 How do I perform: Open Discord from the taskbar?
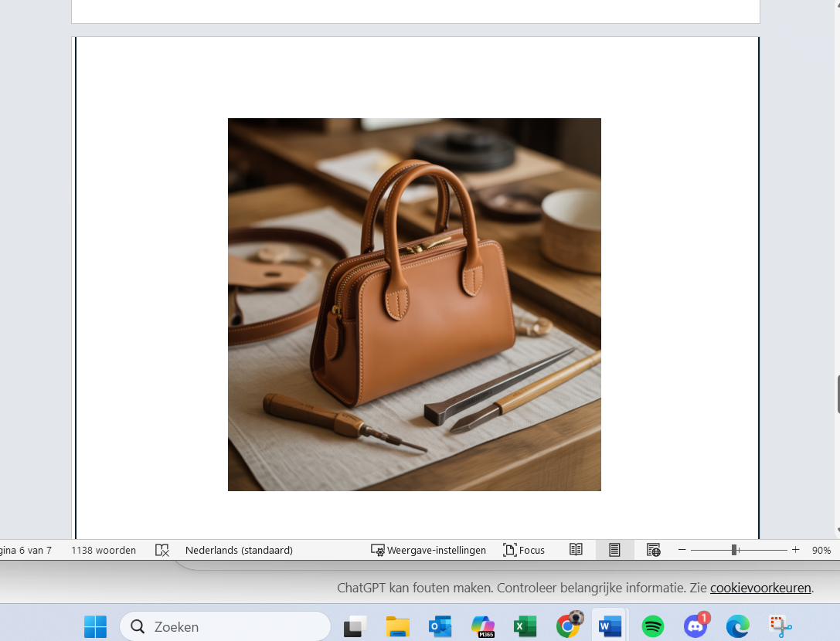(x=695, y=626)
